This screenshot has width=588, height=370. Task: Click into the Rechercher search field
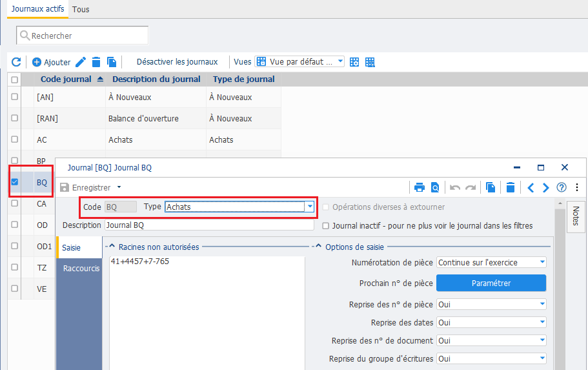(87, 36)
